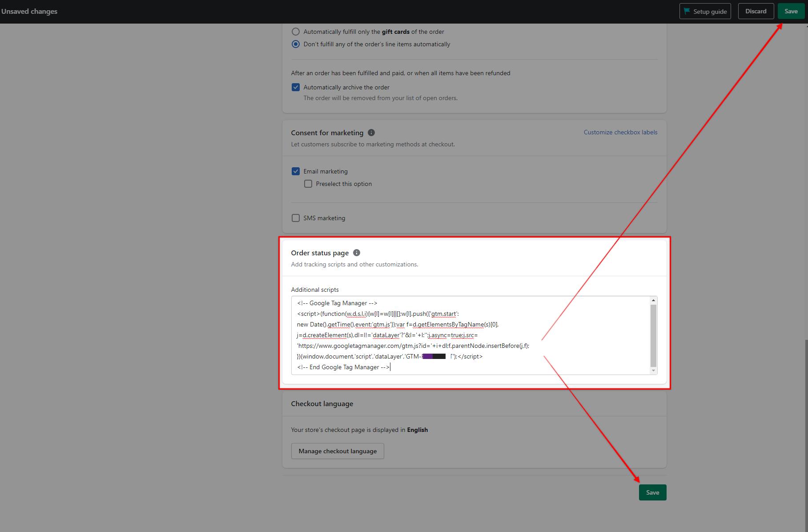
Task: Click the bottom green Save button
Action: point(652,492)
